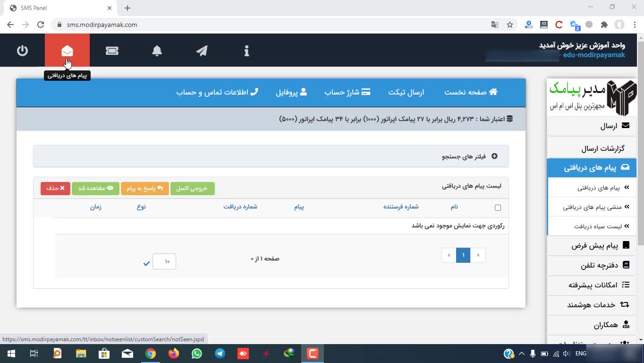The height and width of the screenshot is (363, 644).
Task: Click the power logout icon
Action: coord(22,51)
